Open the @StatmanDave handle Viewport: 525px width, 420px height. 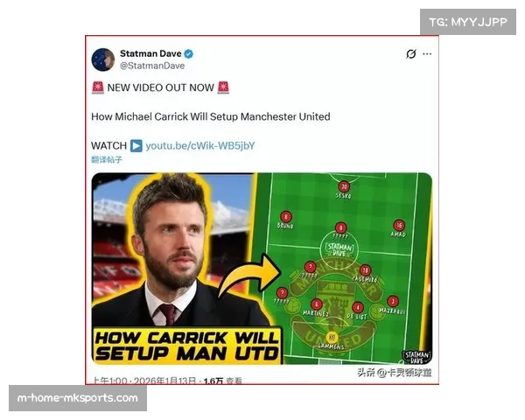click(152, 66)
